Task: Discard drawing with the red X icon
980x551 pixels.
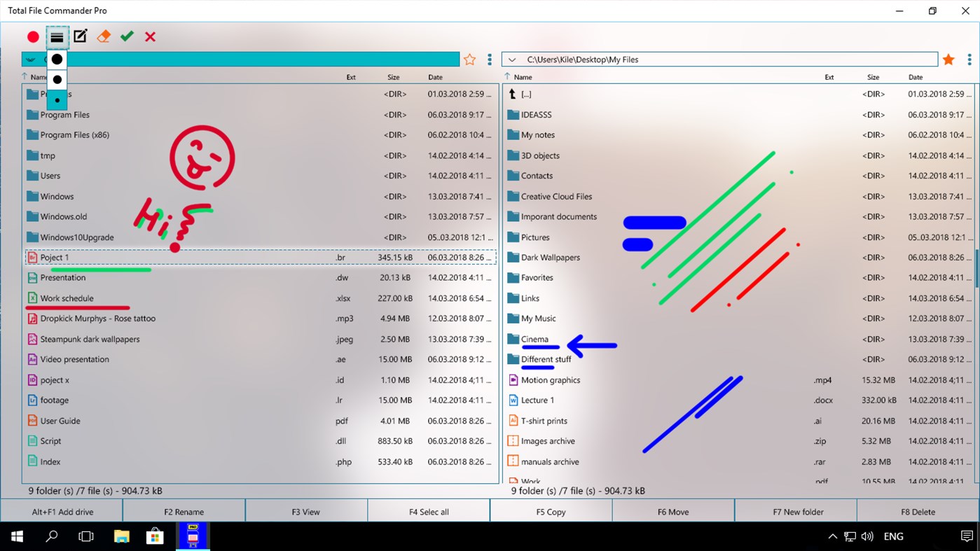Action: (x=150, y=36)
